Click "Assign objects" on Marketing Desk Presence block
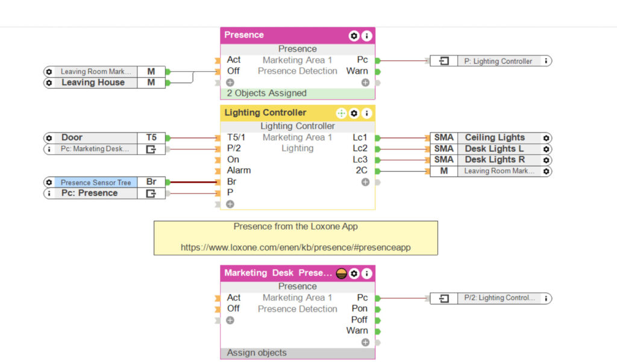 298,353
